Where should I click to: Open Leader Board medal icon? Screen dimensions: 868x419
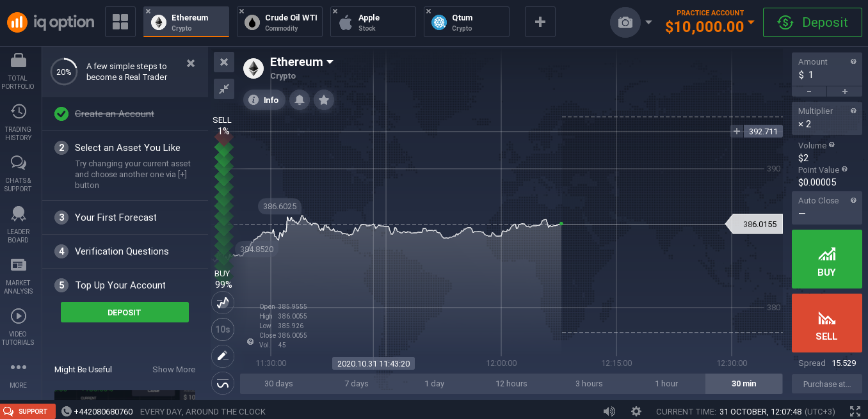tap(19, 214)
